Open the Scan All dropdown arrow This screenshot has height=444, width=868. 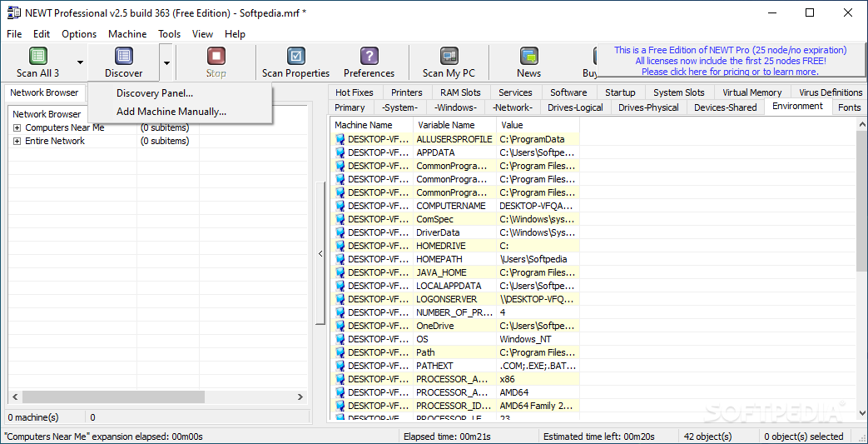coord(80,62)
